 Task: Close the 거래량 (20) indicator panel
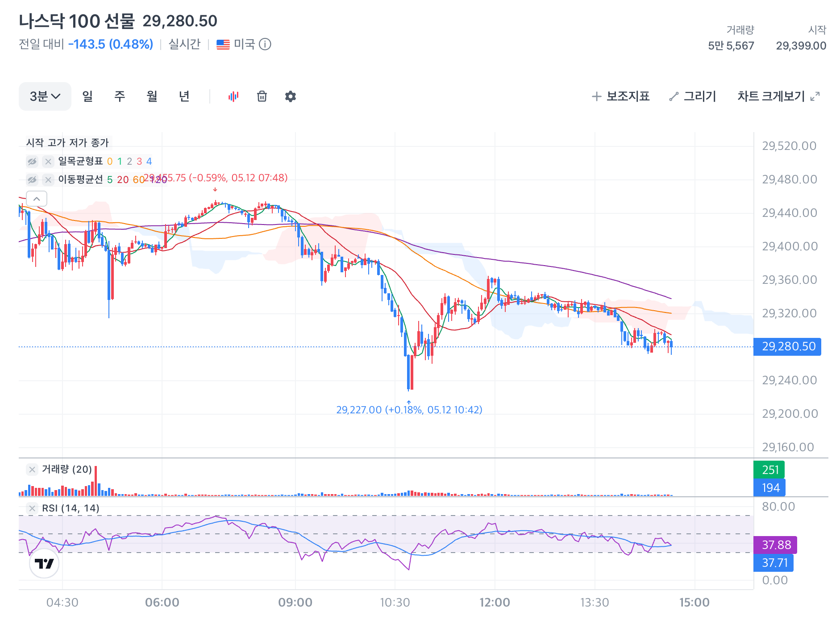click(x=32, y=469)
